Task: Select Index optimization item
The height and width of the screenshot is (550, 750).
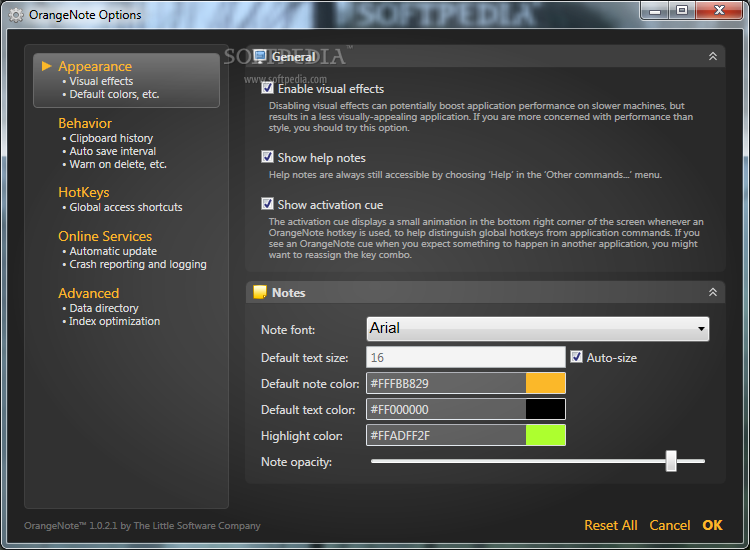Action: [x=115, y=321]
